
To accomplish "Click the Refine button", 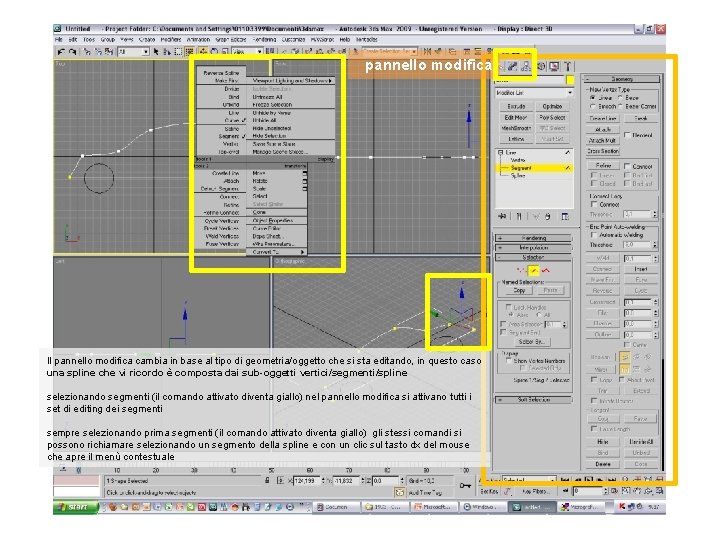I will coord(603,165).
